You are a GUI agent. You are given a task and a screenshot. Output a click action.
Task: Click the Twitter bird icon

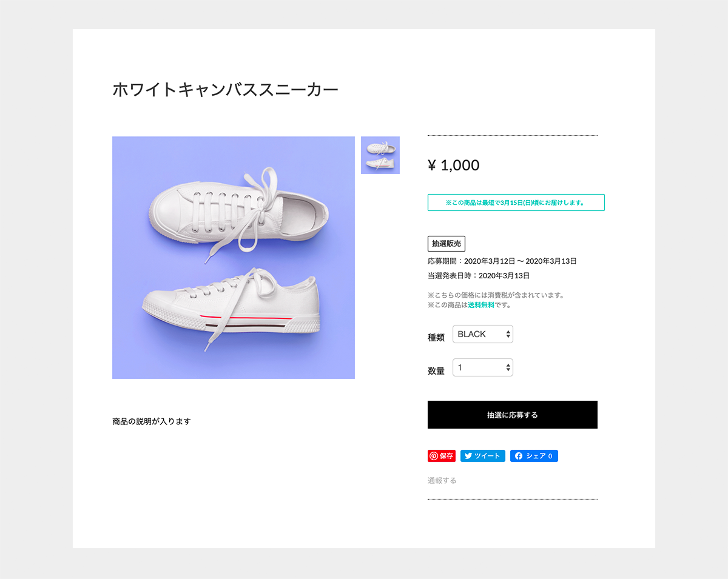pyautogui.click(x=468, y=456)
